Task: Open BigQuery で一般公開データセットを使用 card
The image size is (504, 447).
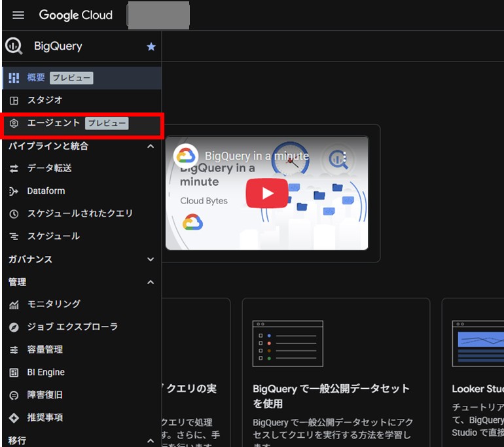Action: click(336, 373)
